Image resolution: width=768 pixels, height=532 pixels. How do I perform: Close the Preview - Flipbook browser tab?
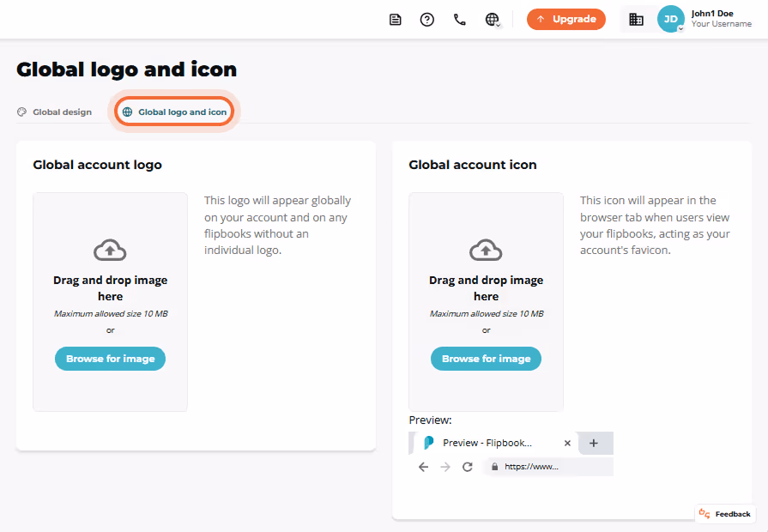click(x=567, y=443)
